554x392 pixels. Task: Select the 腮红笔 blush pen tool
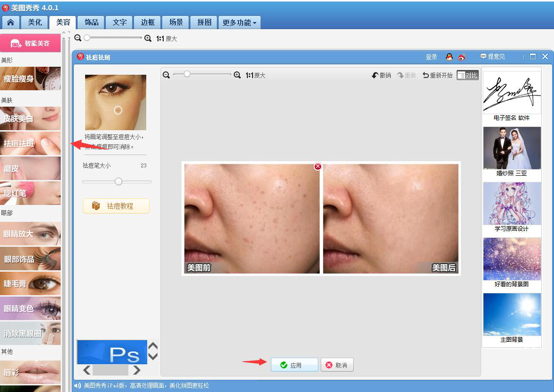click(x=30, y=192)
